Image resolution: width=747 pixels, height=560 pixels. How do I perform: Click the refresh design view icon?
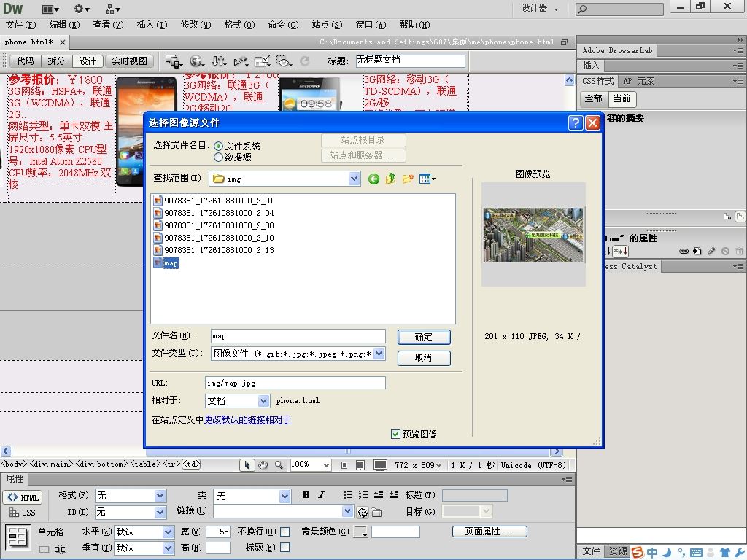305,61
